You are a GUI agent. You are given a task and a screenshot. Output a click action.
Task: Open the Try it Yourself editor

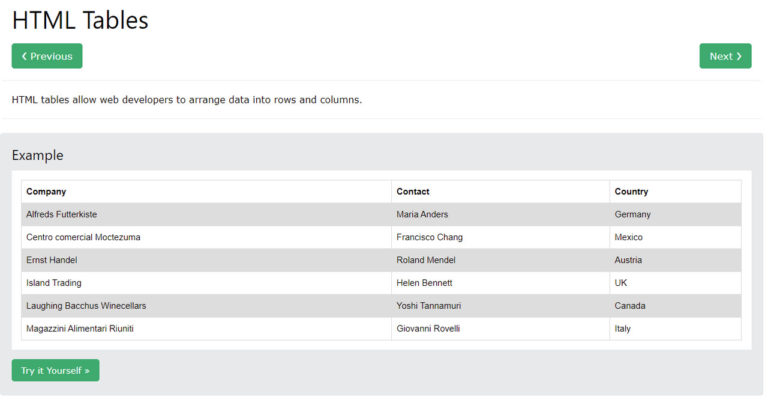coord(55,370)
